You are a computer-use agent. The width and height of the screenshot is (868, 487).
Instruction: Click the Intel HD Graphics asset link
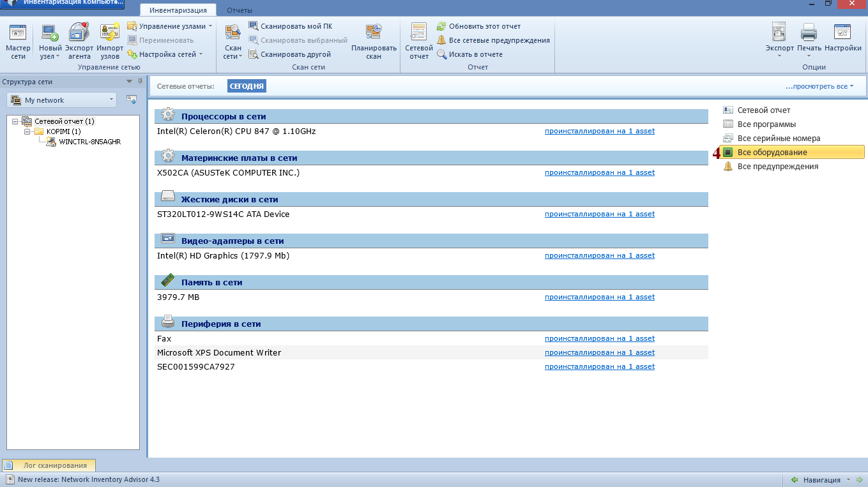[x=600, y=255]
